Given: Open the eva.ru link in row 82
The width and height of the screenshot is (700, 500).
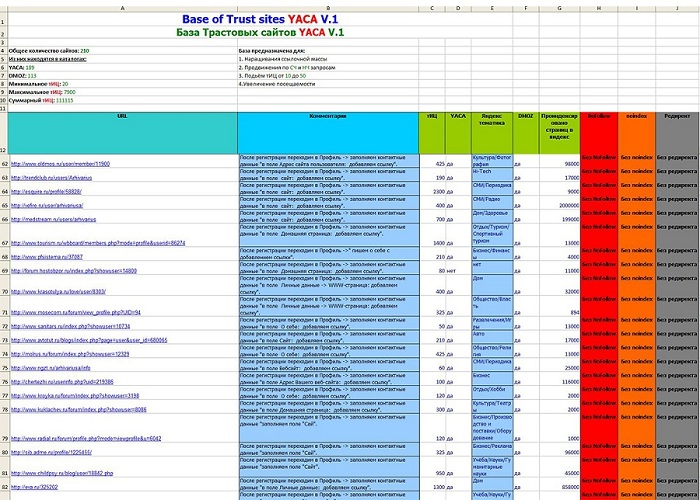Looking at the screenshot, I should (x=34, y=487).
